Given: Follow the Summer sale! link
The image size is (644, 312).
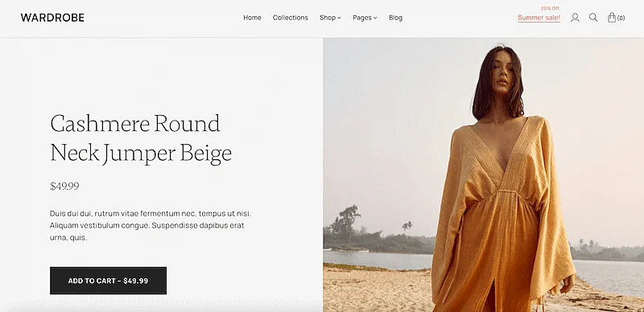Looking at the screenshot, I should [x=539, y=18].
